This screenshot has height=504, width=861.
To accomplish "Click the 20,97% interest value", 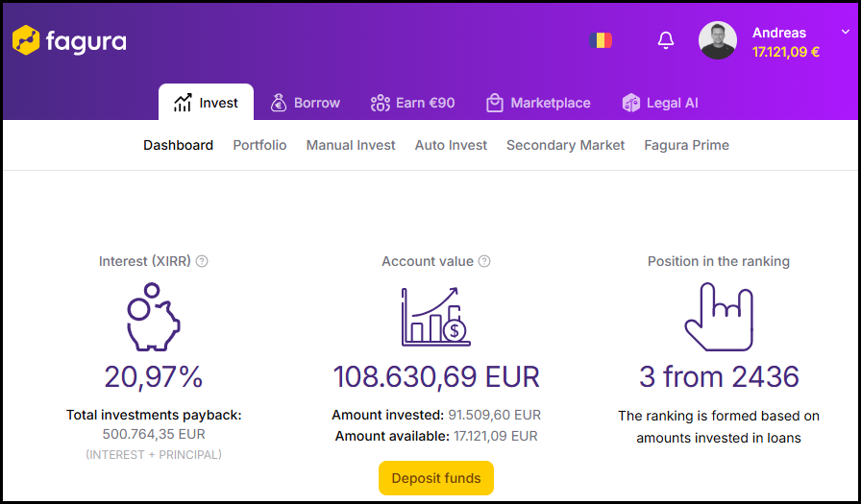I will click(154, 377).
